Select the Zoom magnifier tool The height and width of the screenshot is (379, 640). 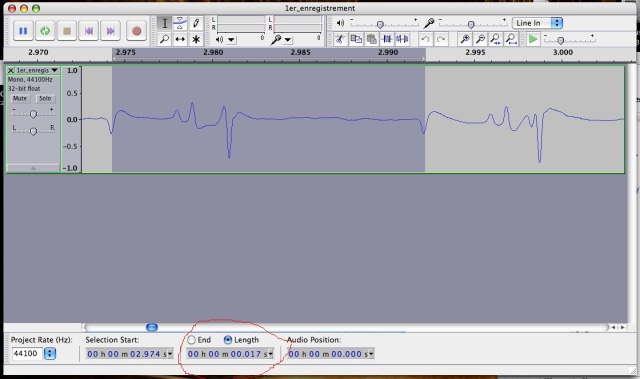point(164,39)
